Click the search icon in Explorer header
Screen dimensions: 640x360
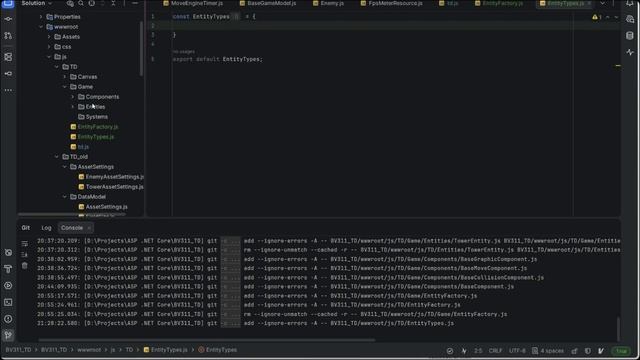coord(81,3)
